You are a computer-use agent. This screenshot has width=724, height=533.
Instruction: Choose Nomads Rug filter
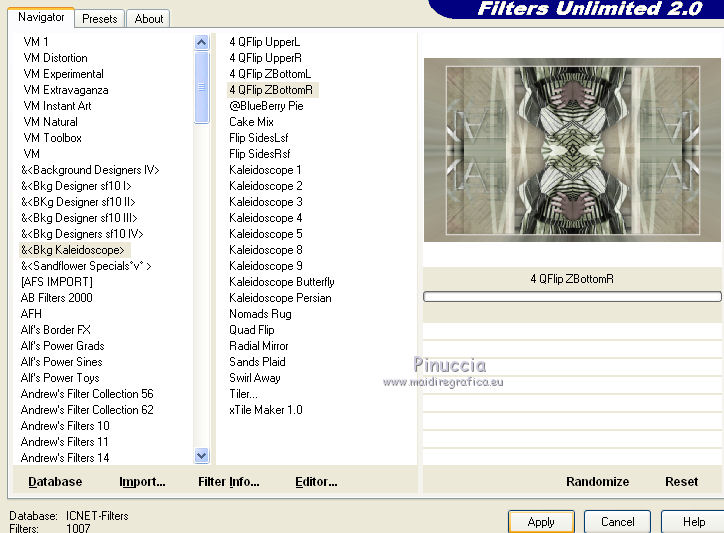[x=260, y=314]
